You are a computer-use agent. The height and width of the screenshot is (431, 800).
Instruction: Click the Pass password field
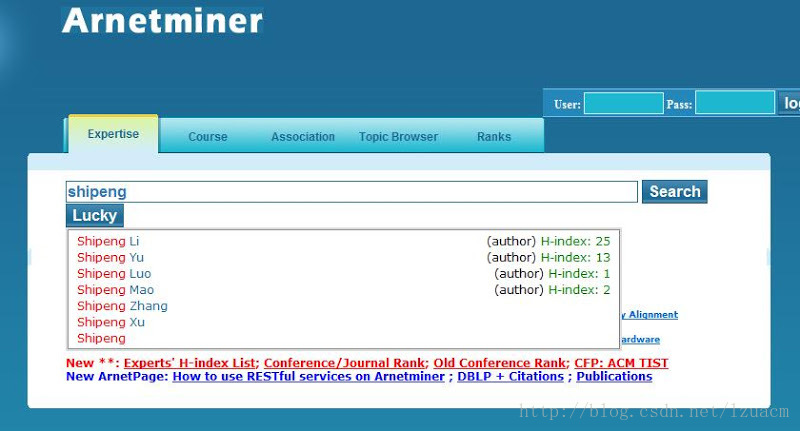[x=735, y=103]
